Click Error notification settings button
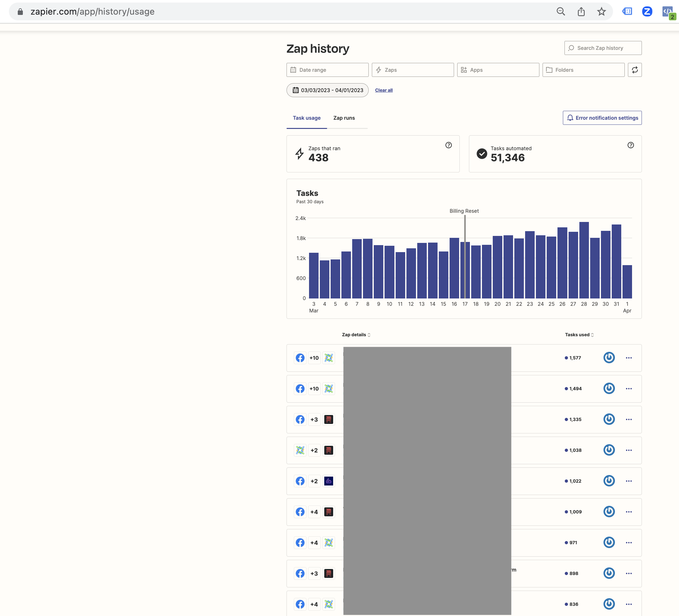 [602, 117]
